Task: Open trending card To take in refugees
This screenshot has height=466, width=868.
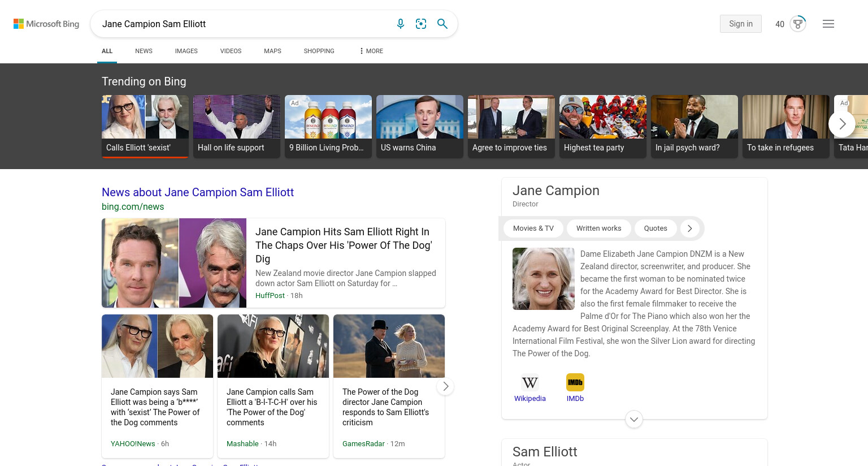Action: [786, 126]
